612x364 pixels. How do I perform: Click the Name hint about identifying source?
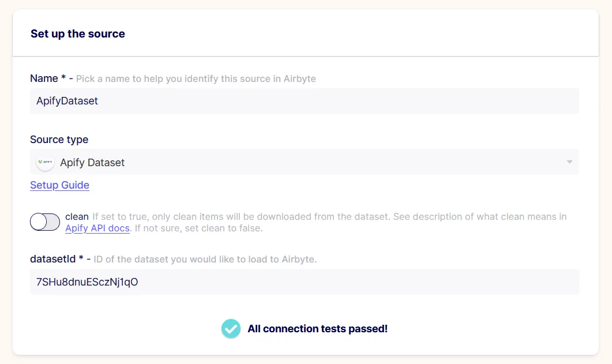(196, 79)
